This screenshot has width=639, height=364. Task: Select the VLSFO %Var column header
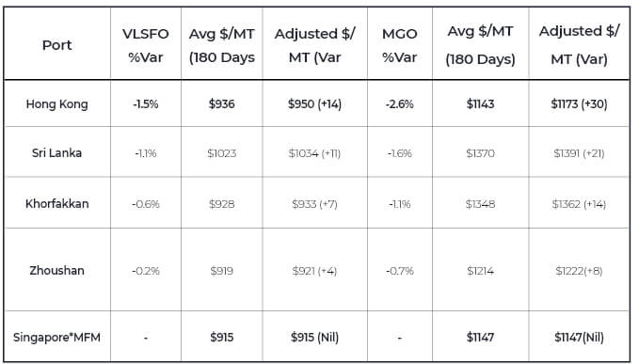[x=146, y=45]
